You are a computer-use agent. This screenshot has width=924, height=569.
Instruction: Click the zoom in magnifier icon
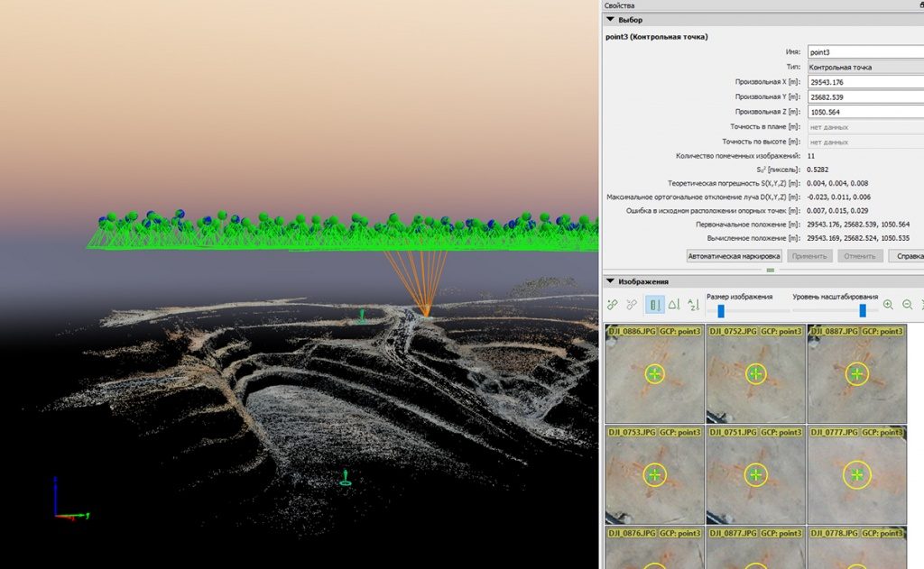[x=888, y=305]
